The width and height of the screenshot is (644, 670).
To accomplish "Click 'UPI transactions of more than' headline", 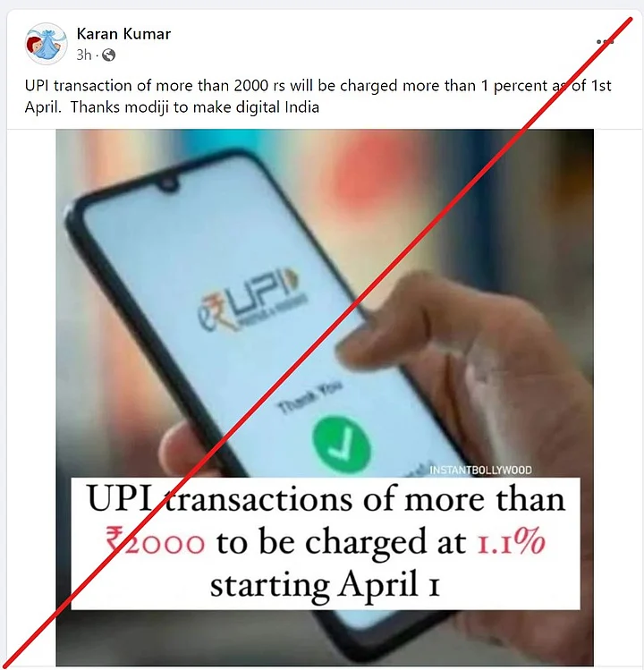I will point(326,499).
